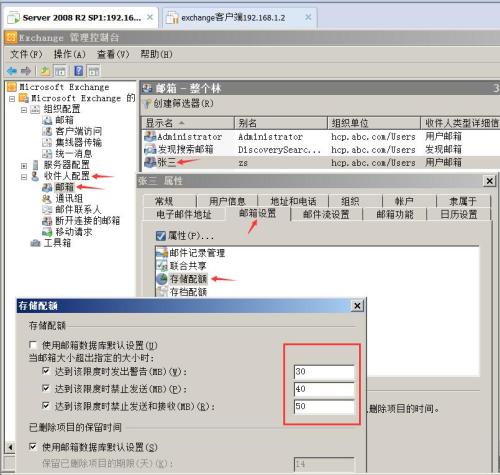Screen dimensions: 500x475
Task: Click the Exchange 管理控制台 title icon
Action: pyautogui.click(x=11, y=37)
